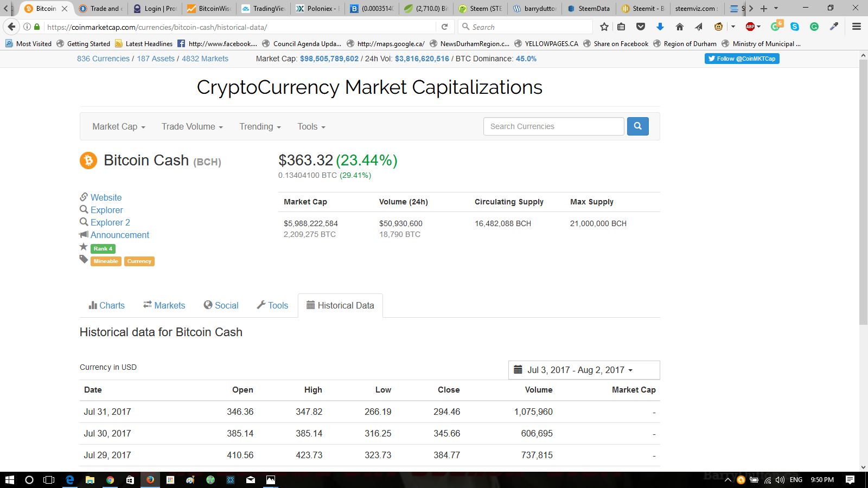
Task: Expand the Adblock Plus dropdown arrow
Action: [x=759, y=27]
